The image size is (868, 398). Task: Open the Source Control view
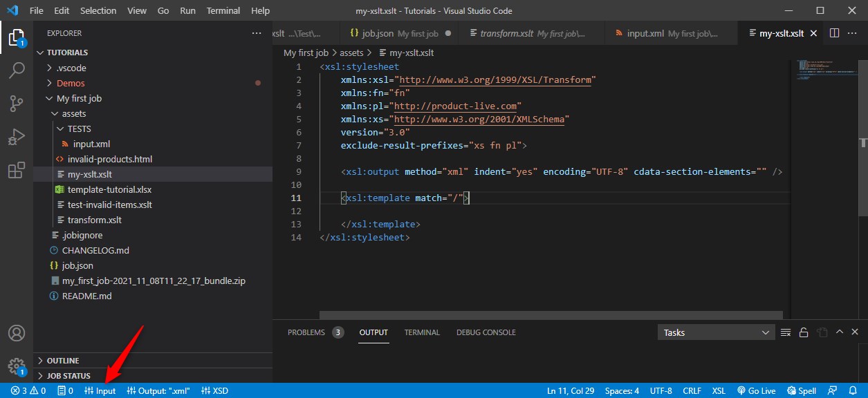coord(17,104)
